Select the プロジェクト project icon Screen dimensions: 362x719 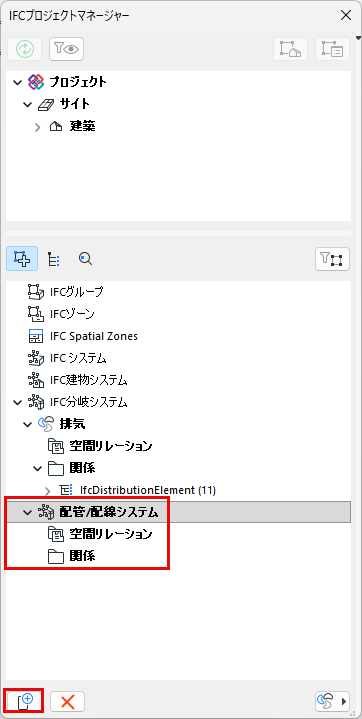pos(35,82)
